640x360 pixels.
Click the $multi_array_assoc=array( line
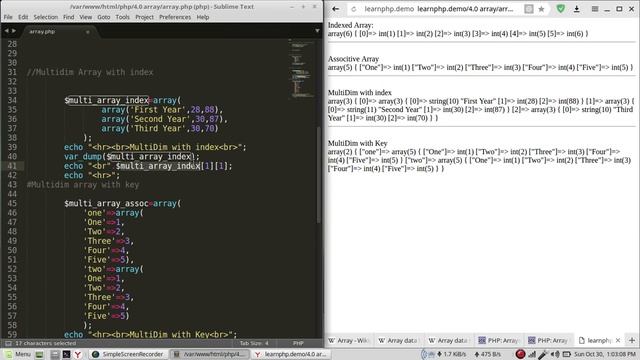coord(122,204)
